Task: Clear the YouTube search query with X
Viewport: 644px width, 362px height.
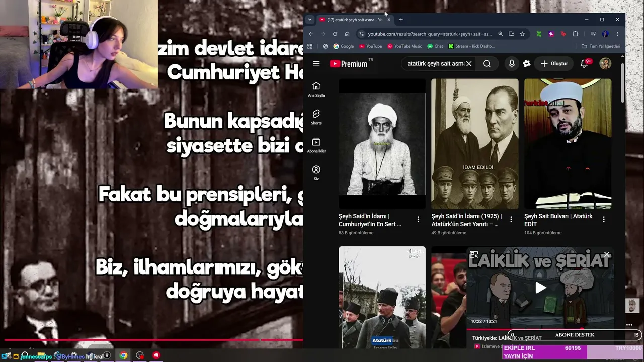Action: click(469, 64)
